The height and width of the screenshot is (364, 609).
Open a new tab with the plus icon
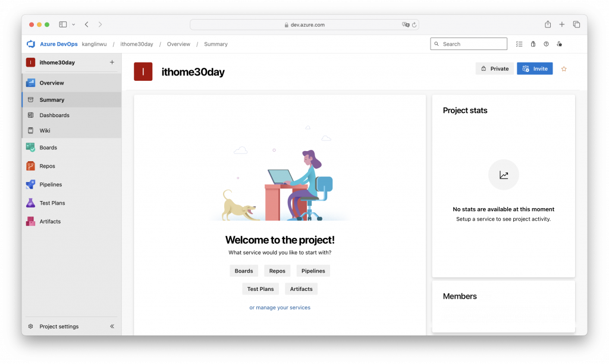click(x=561, y=24)
